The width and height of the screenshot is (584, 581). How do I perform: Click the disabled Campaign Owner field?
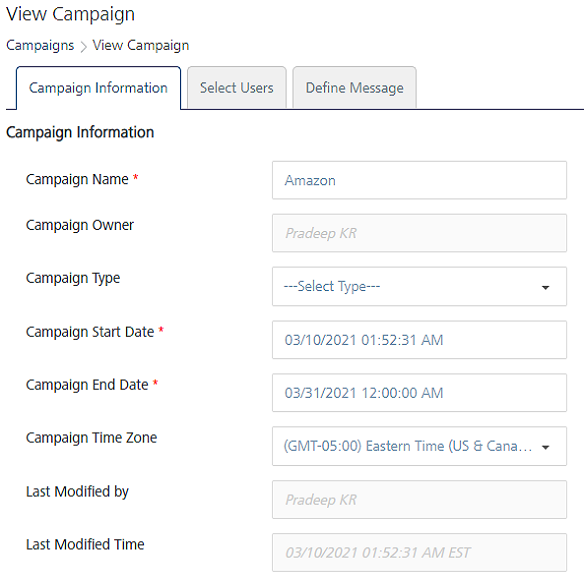[x=419, y=233]
